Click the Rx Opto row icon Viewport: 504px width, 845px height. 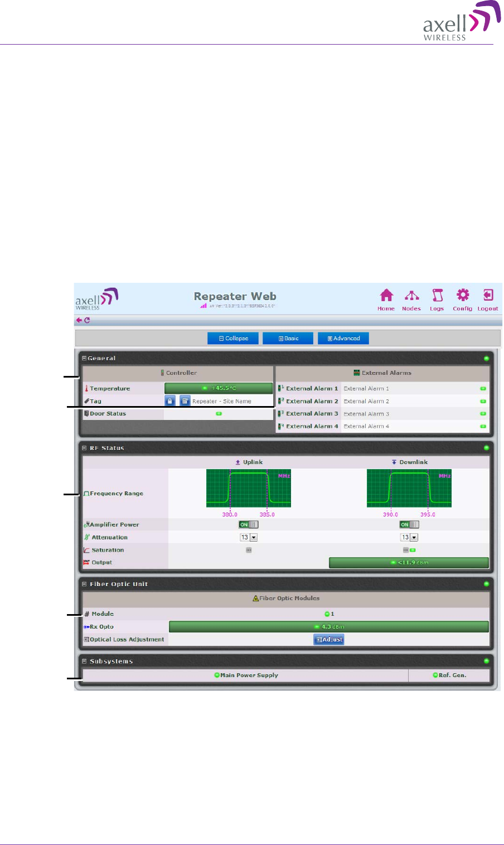tap(86, 627)
